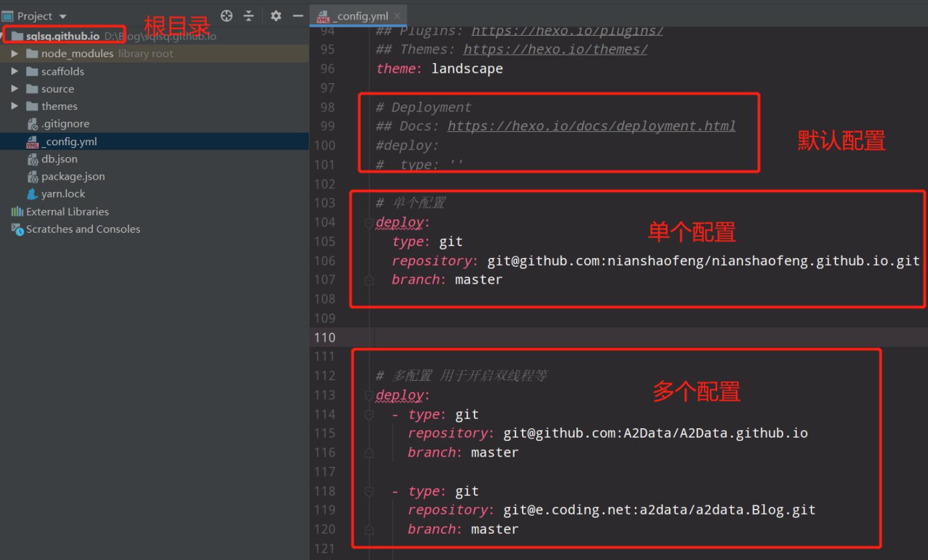Open the Hexo deployment docs link
Screen dimensions: 928x560
coord(591,126)
